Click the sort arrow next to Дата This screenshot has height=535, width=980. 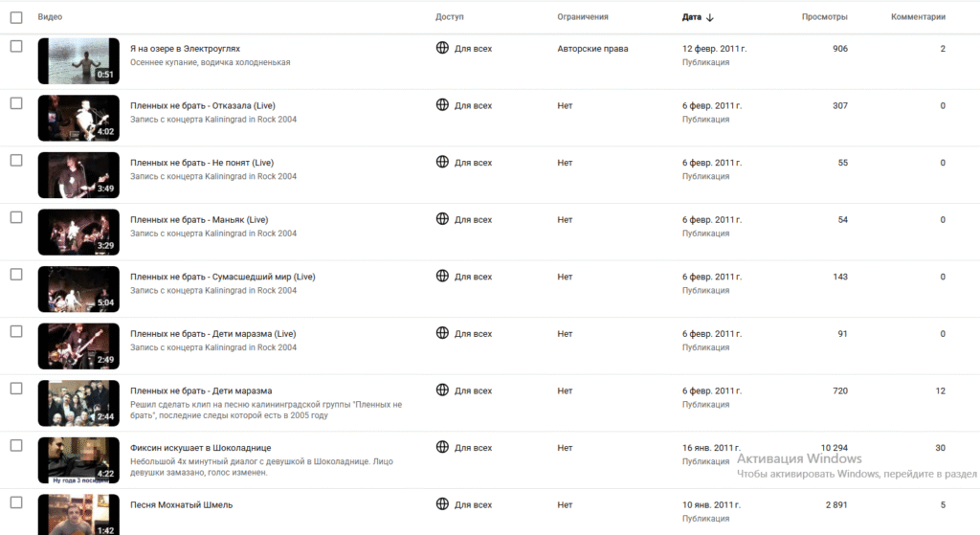(710, 17)
